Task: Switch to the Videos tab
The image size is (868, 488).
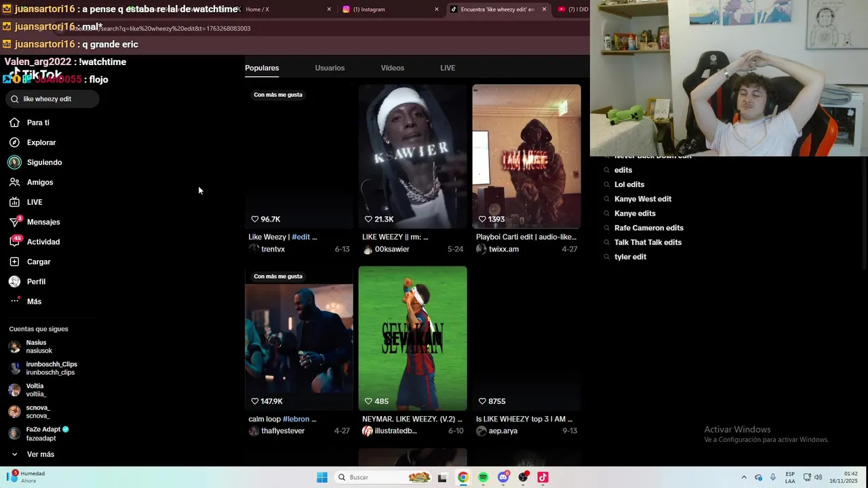Action: 392,68
